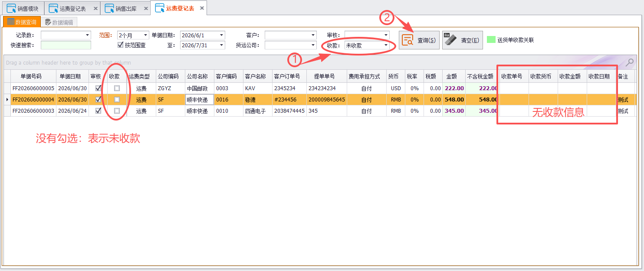Expand the 货运公司 dropdown
The width and height of the screenshot is (644, 271).
[313, 45]
